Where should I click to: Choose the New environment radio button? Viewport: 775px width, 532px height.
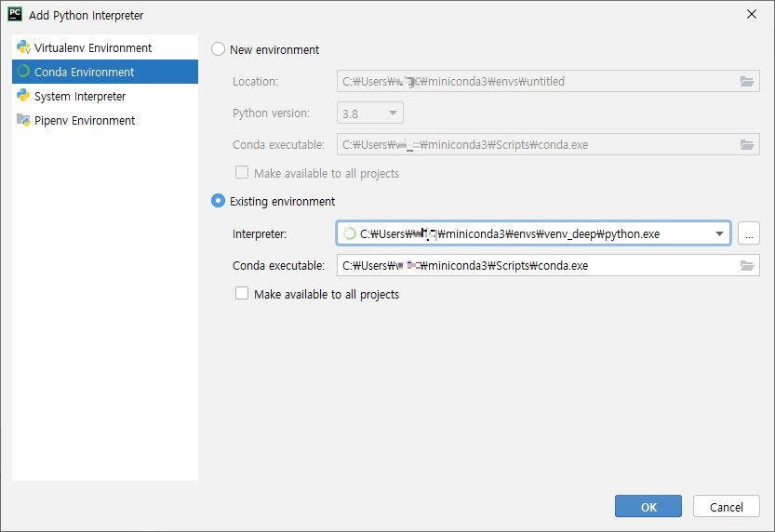(x=218, y=49)
